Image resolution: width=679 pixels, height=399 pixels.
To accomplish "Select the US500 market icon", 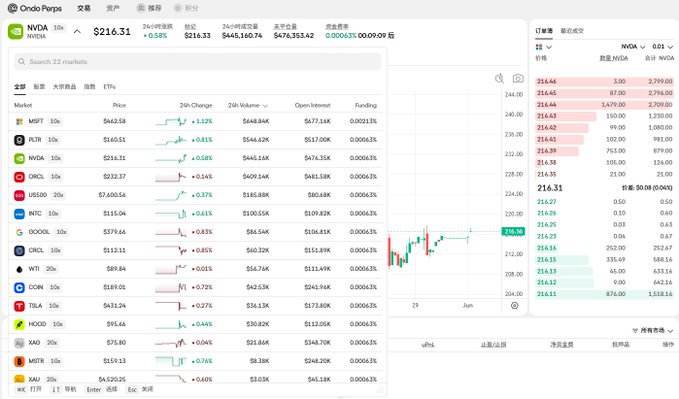I will click(19, 195).
